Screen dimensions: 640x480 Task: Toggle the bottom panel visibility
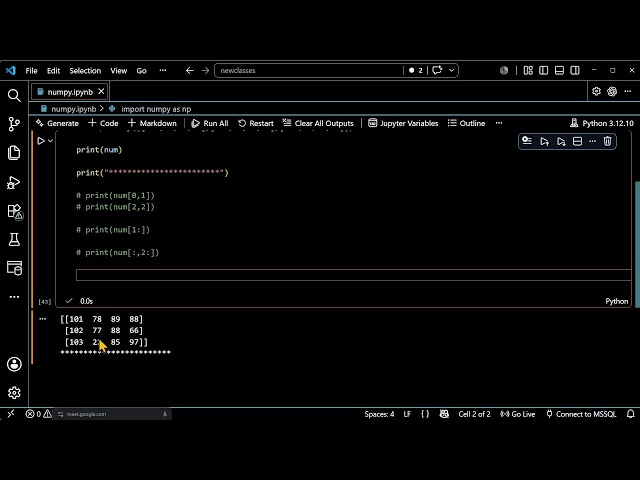[x=559, y=71]
